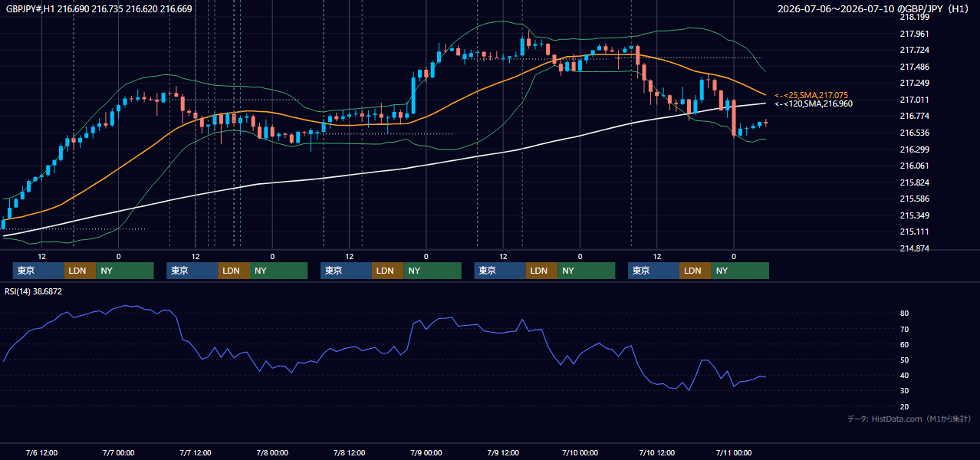980x460 pixels.
Task: Select the 7/8 12:00 time axis label
Action: pos(349,452)
